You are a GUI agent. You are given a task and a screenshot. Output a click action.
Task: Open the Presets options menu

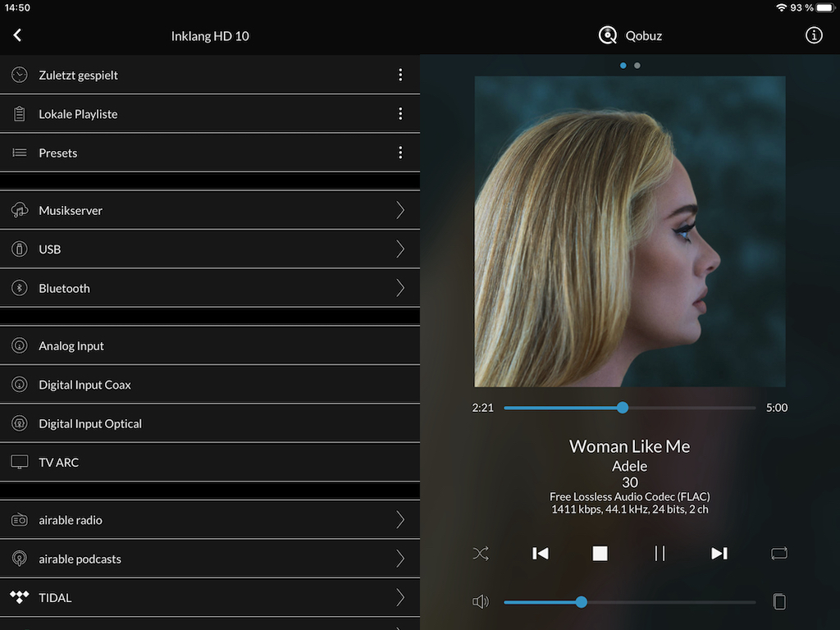pyautogui.click(x=400, y=153)
